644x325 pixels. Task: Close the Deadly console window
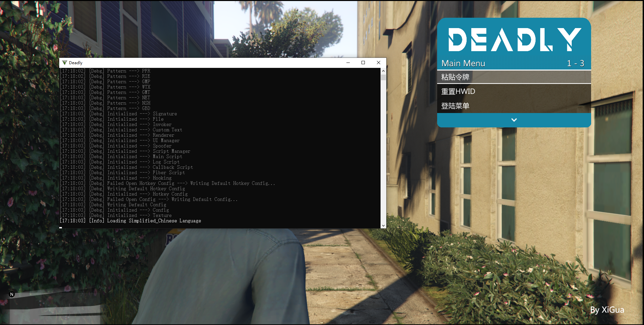point(379,63)
